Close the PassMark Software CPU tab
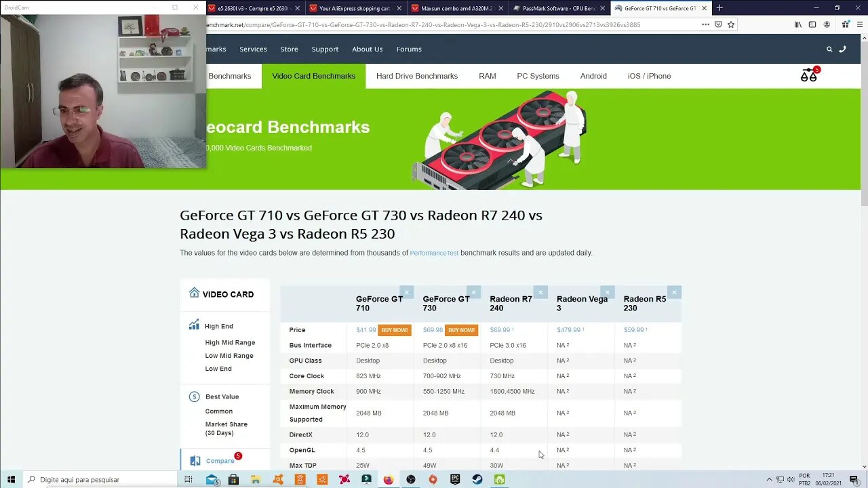 pos(602,8)
